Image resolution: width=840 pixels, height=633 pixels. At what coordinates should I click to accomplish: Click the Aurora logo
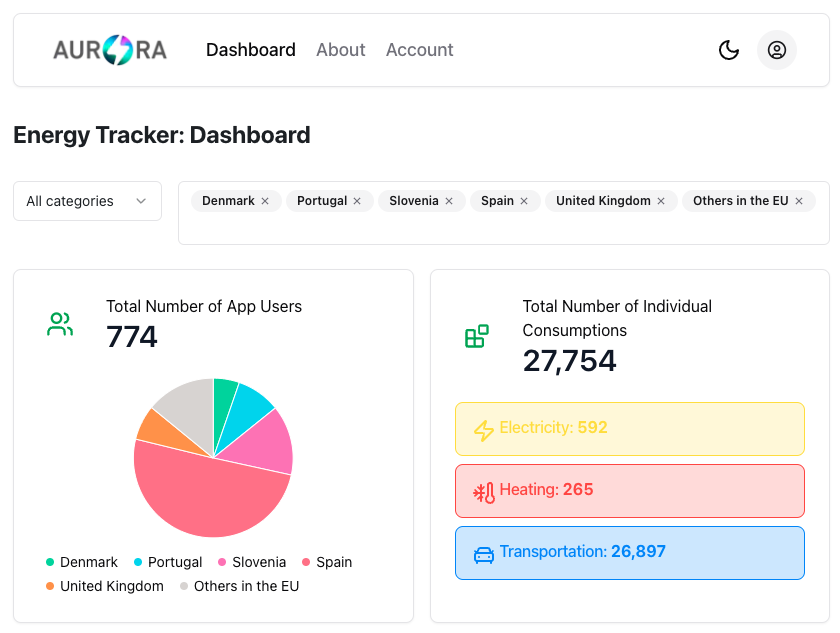pos(110,49)
